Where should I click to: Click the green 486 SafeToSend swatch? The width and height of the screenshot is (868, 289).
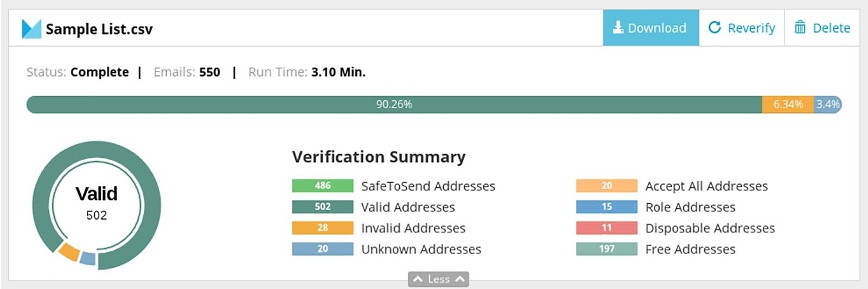click(322, 186)
